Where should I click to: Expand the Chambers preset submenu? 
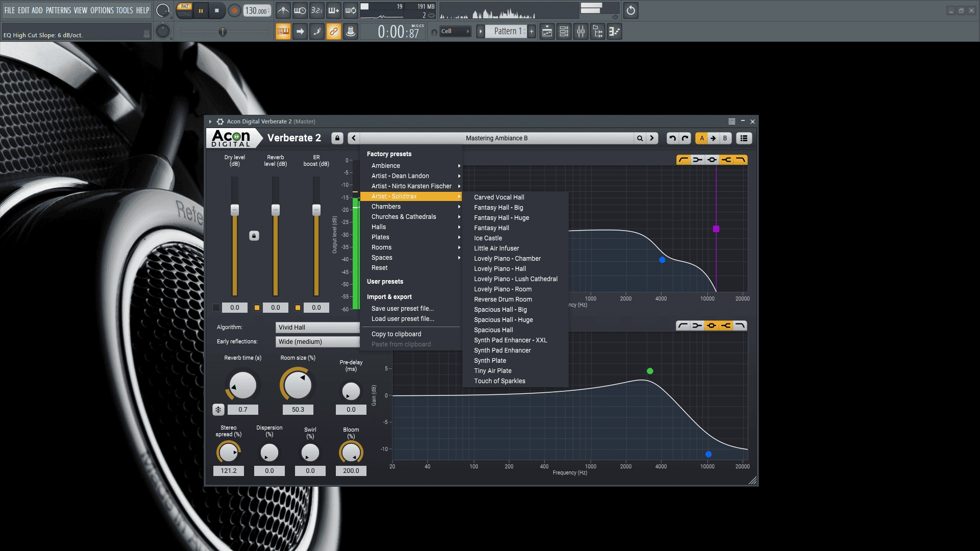411,207
